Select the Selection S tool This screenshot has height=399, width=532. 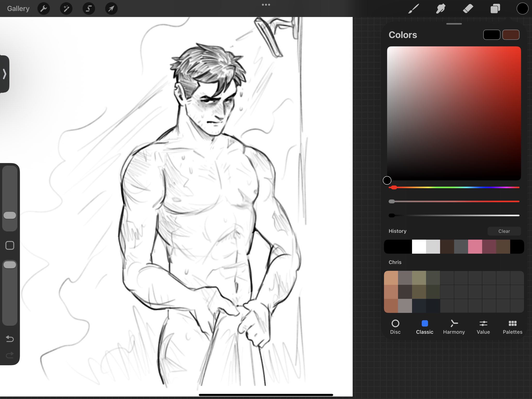[x=89, y=9]
